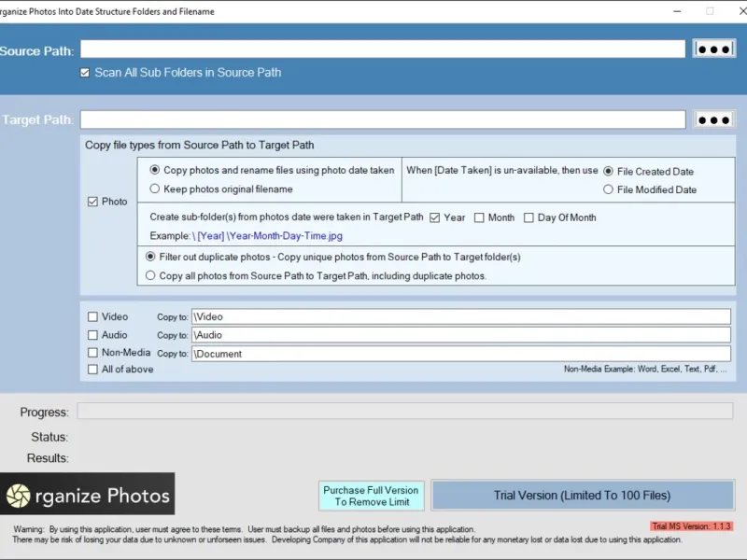Viewport: 747px width, 560px height.
Task: Edit the Document Copy to path field
Action: coord(461,354)
